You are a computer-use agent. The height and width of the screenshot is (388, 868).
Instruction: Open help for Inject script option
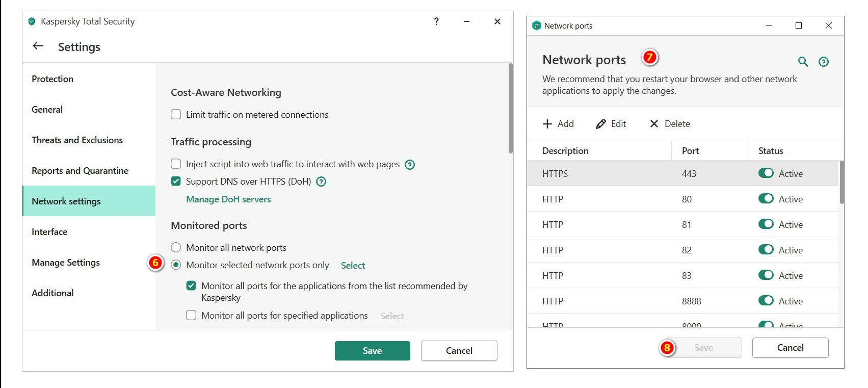[x=409, y=165]
